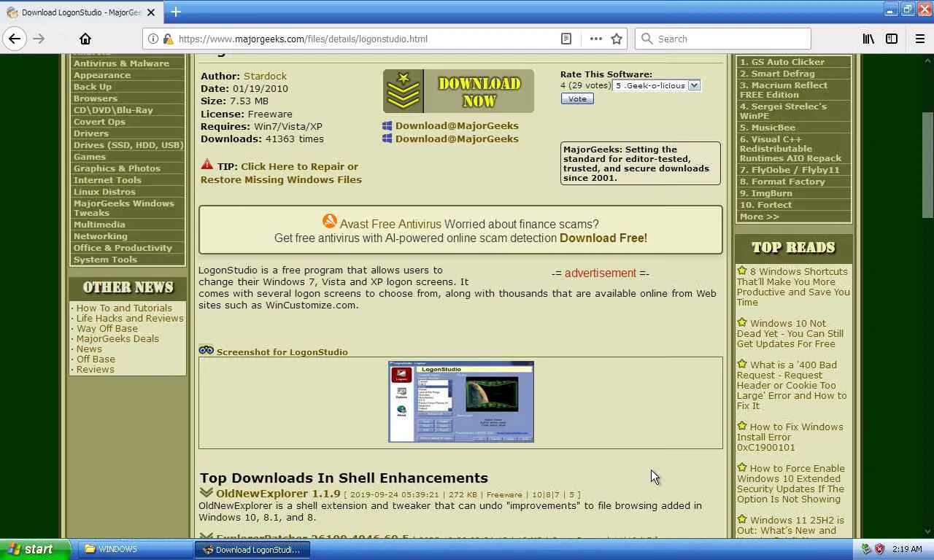Open the Screenshot for LogonStudio link
Image resolution: width=934 pixels, height=560 pixels.
[282, 352]
